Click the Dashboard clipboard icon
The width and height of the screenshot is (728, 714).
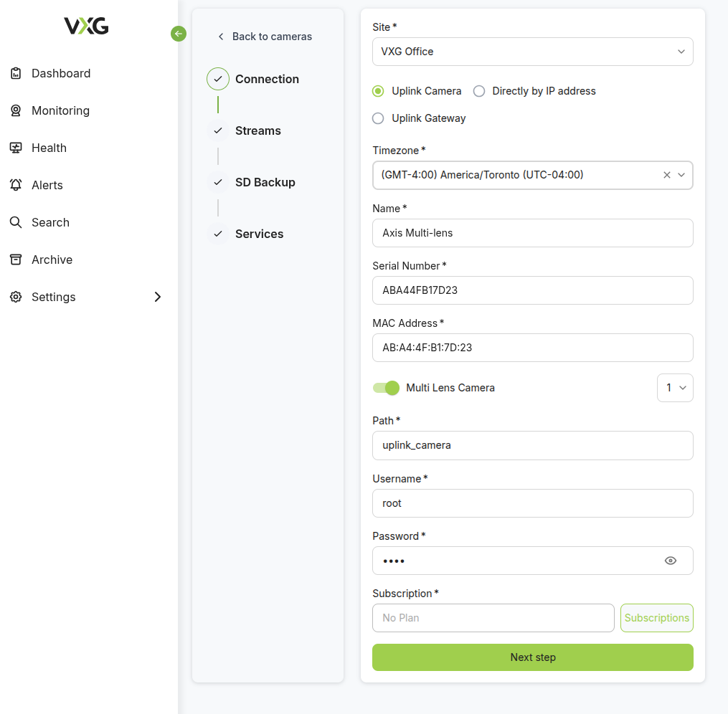[x=16, y=73]
